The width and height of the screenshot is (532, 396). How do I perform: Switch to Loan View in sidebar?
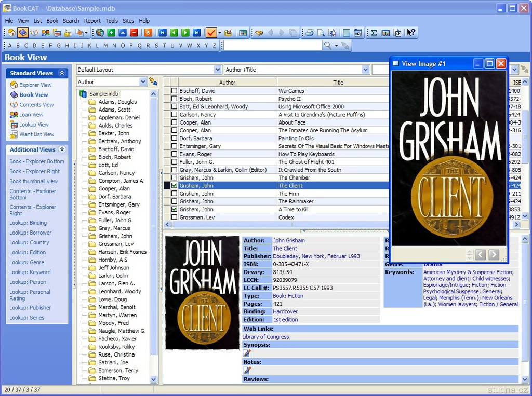pos(31,115)
